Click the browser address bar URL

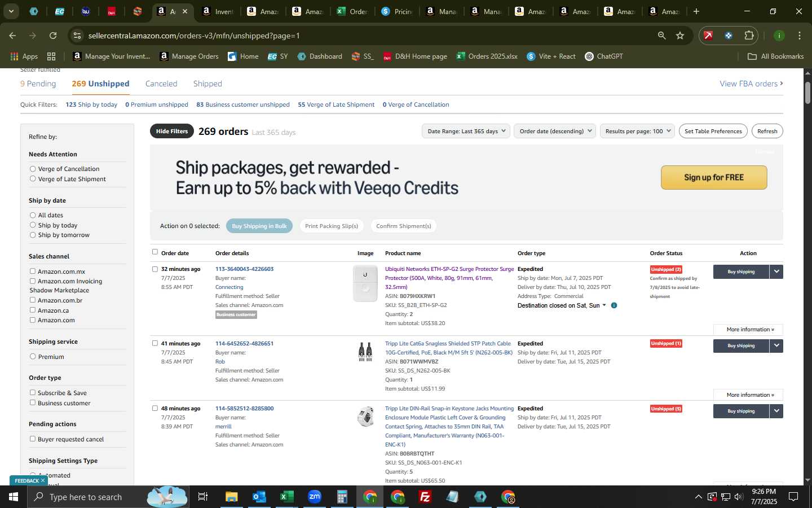pyautogui.click(x=194, y=36)
